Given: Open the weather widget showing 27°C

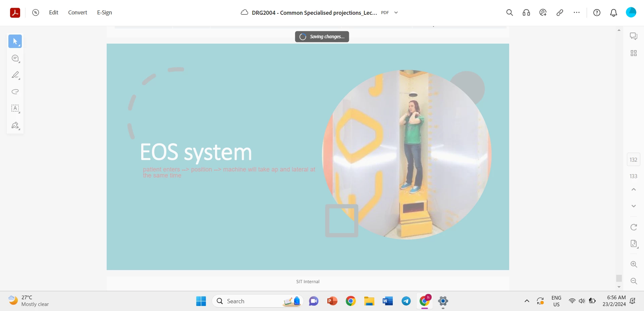Looking at the screenshot, I should coord(29,301).
